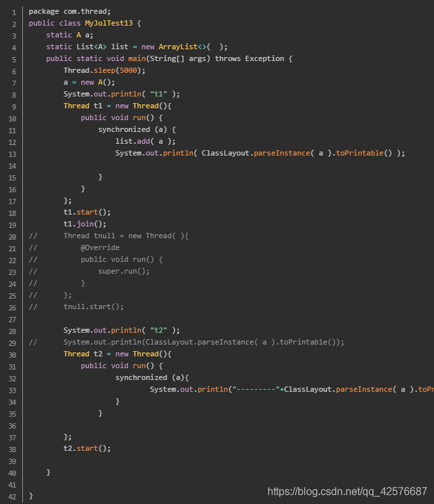Click the t1.start(); statement
The image size is (434, 504).
(x=87, y=212)
